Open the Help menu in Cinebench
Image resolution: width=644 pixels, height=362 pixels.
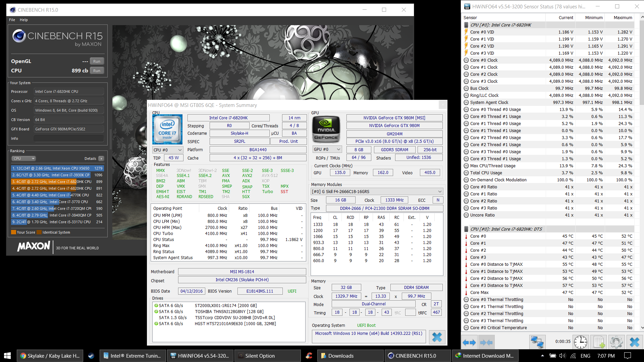(23, 20)
